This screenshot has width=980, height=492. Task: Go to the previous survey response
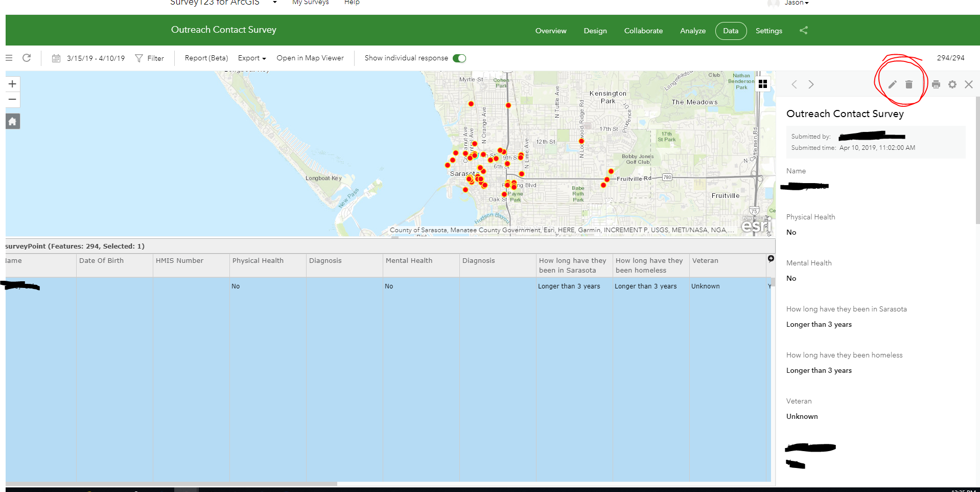pos(794,84)
